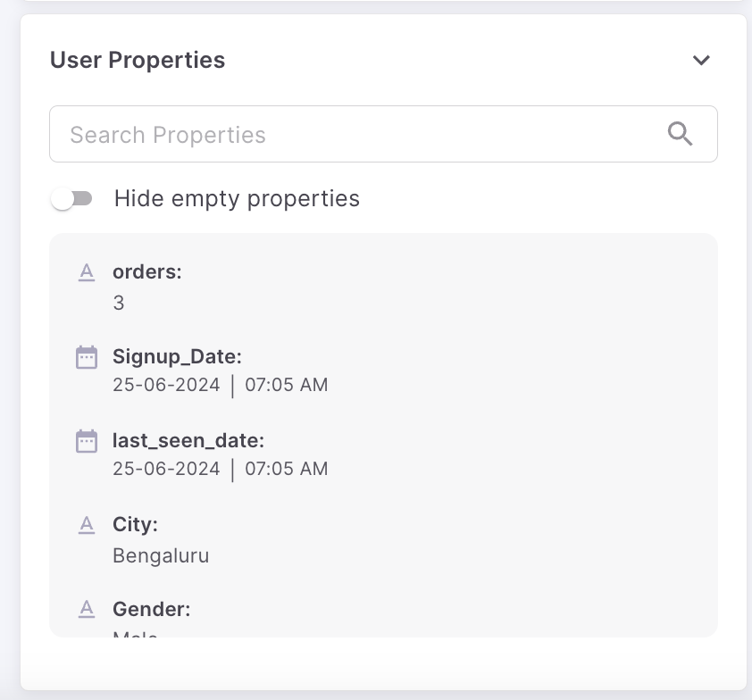Click the text-type icon beside City

[87, 525]
